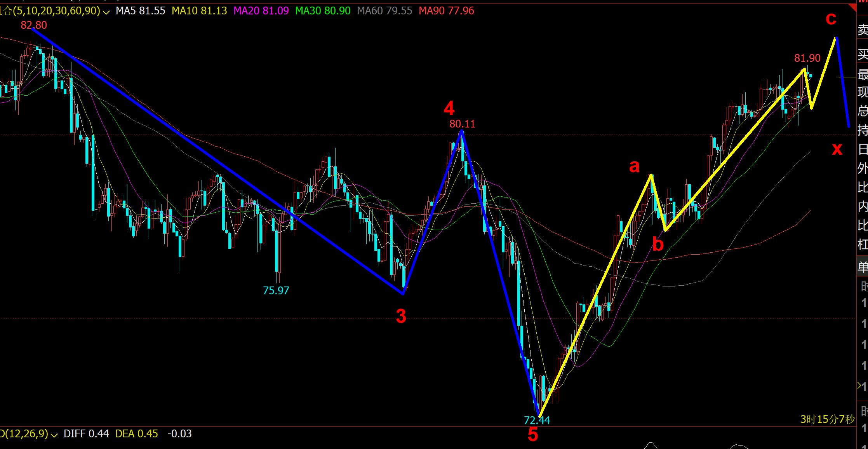Click the 80.11 peak price label
This screenshot has width=868, height=449.
[x=462, y=124]
